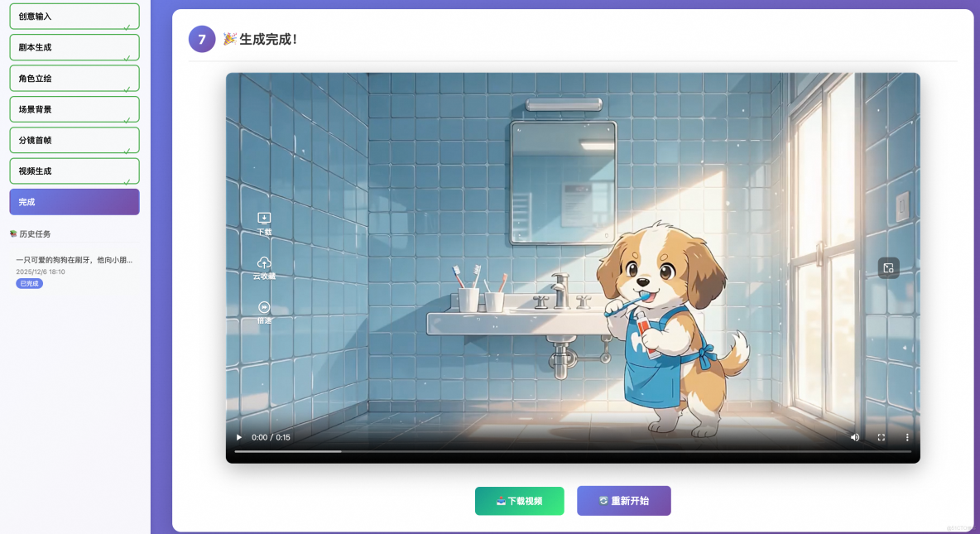Click the video progress bar

click(x=573, y=451)
